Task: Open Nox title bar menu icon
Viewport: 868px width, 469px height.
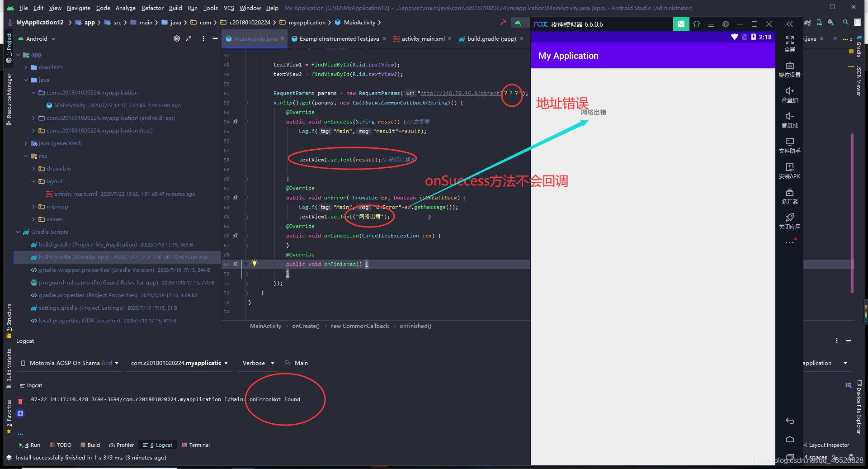Action: (711, 24)
